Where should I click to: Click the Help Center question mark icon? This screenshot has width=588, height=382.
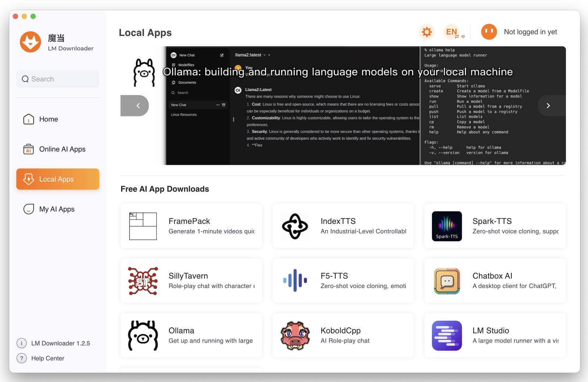(x=22, y=358)
